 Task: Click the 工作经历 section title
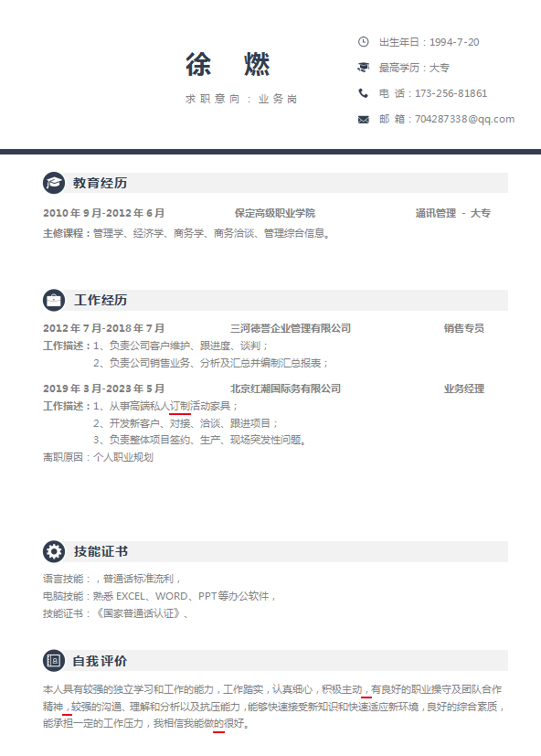point(101,301)
